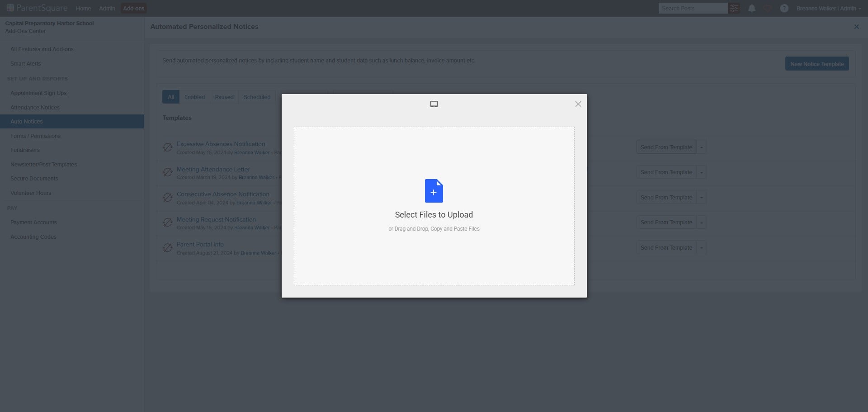Click disabled sync icon for Meeting Request Notification
868x412 pixels.
[x=168, y=223]
